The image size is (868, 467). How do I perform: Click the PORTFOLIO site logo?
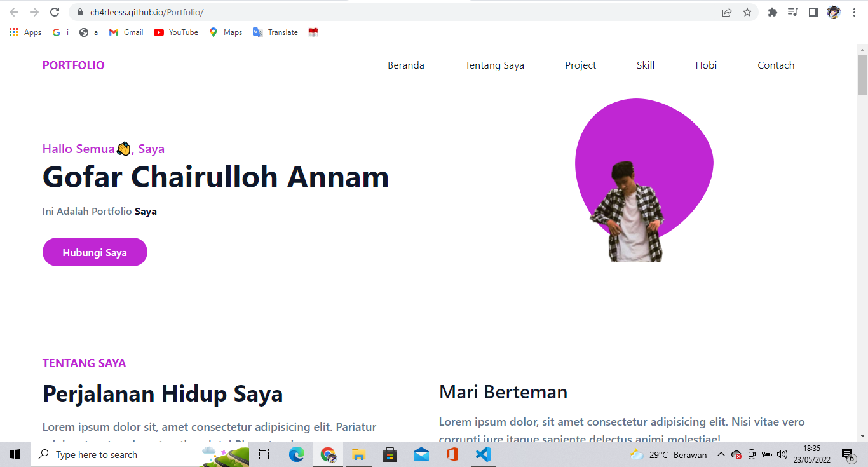click(x=74, y=65)
